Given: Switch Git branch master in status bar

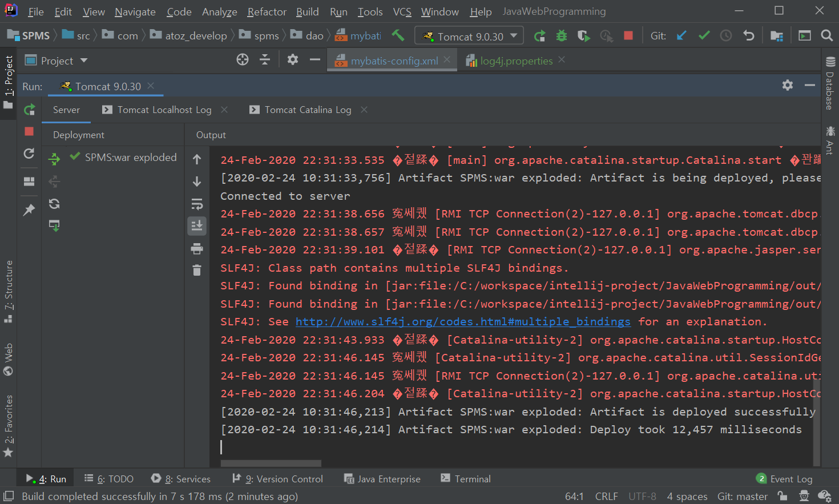Looking at the screenshot, I should pos(742,497).
